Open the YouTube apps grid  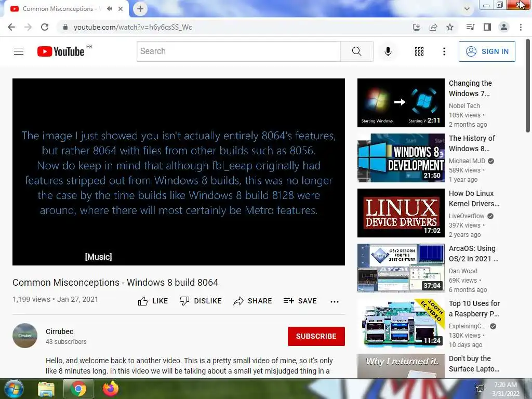[419, 51]
